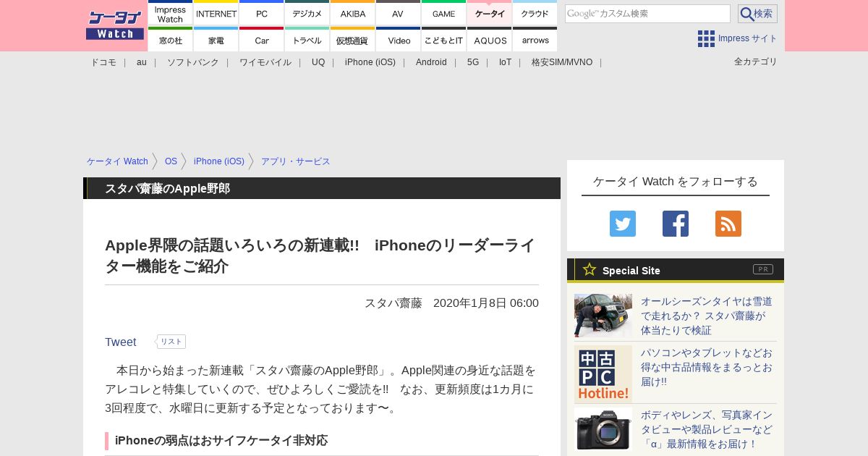Click the リスト button next to Tweet
Screen dimensions: 868x456
click(x=171, y=342)
